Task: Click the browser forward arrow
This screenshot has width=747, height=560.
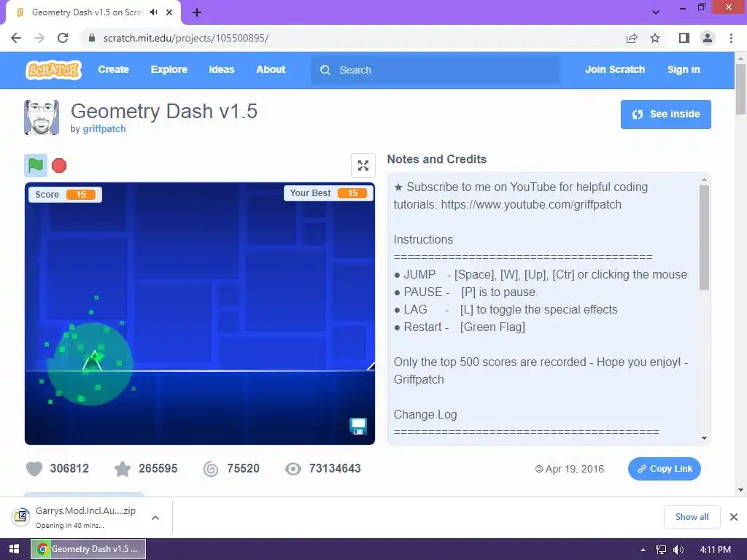Action: [39, 38]
